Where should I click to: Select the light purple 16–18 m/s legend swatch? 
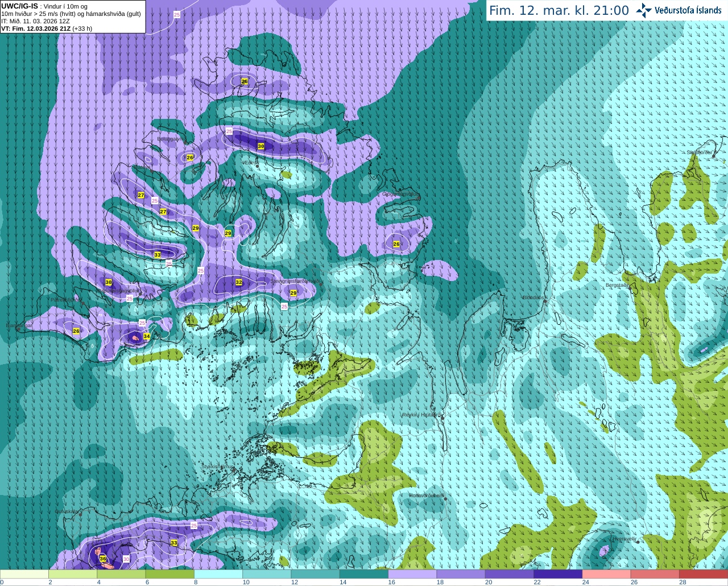pos(412,574)
